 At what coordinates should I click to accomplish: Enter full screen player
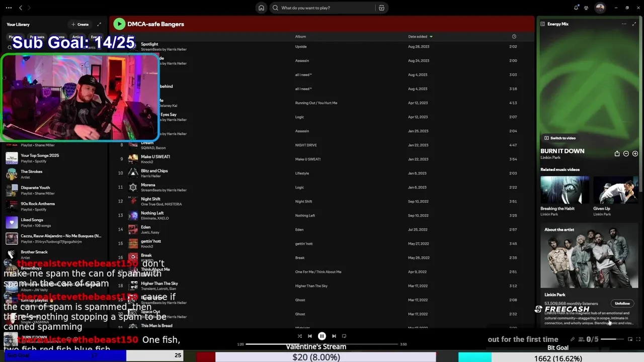(639, 339)
